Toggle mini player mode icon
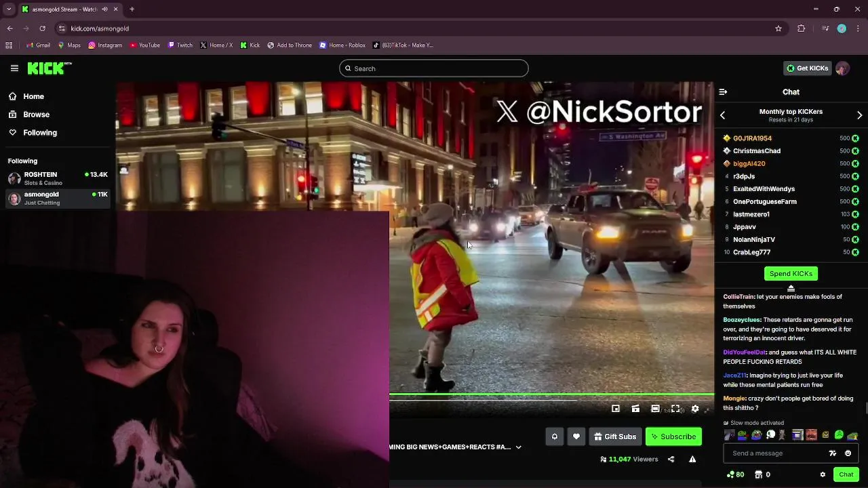Image resolution: width=868 pixels, height=488 pixels. click(616, 409)
